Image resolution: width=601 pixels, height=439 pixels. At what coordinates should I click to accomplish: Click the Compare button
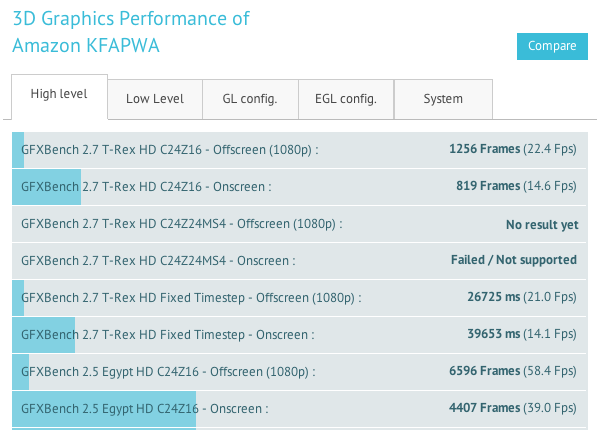551,46
